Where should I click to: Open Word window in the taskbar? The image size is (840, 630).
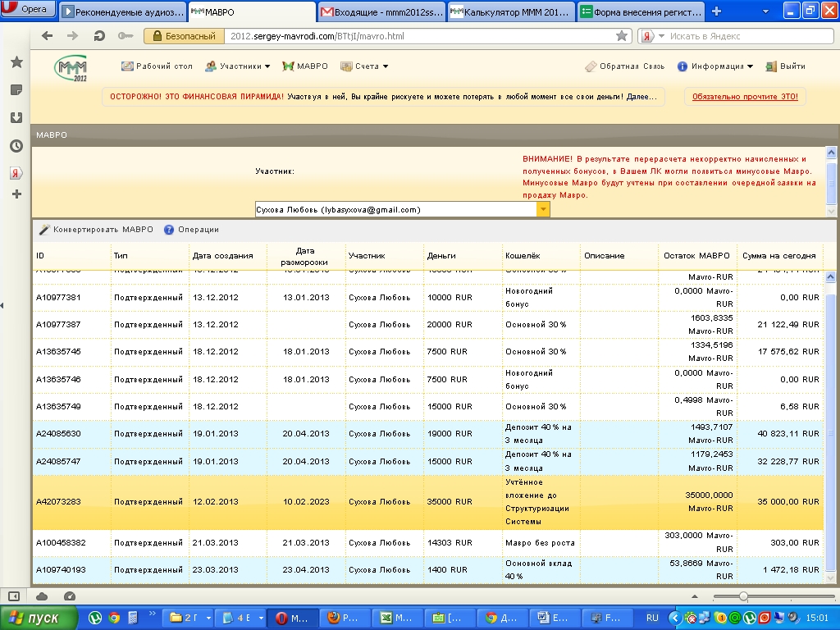tap(555, 618)
